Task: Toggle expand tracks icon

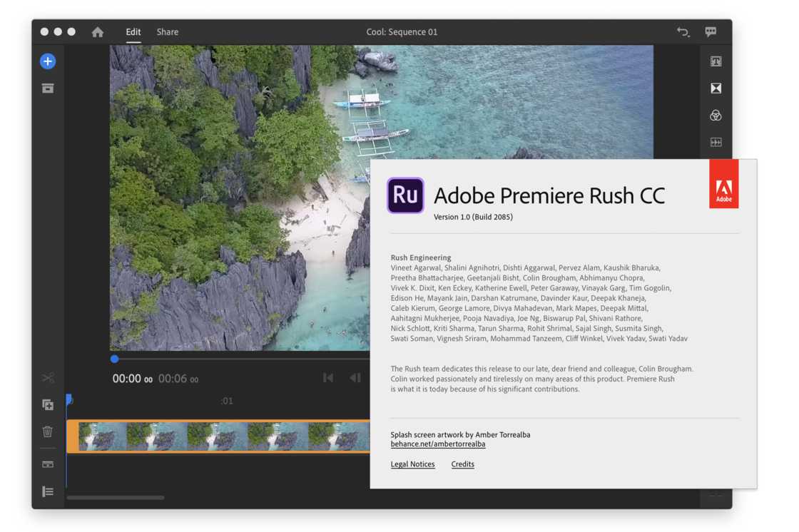Action: [x=48, y=465]
